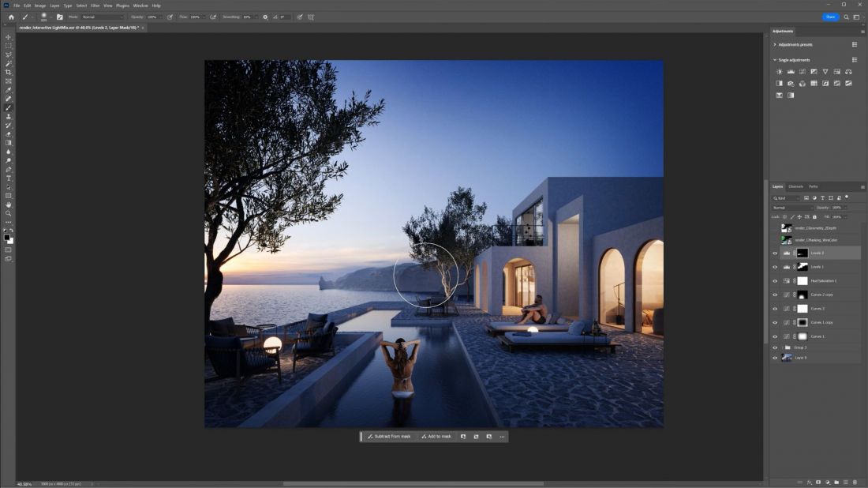The height and width of the screenshot is (488, 868).
Task: Open the layer Fill dropdown
Action: 845,216
